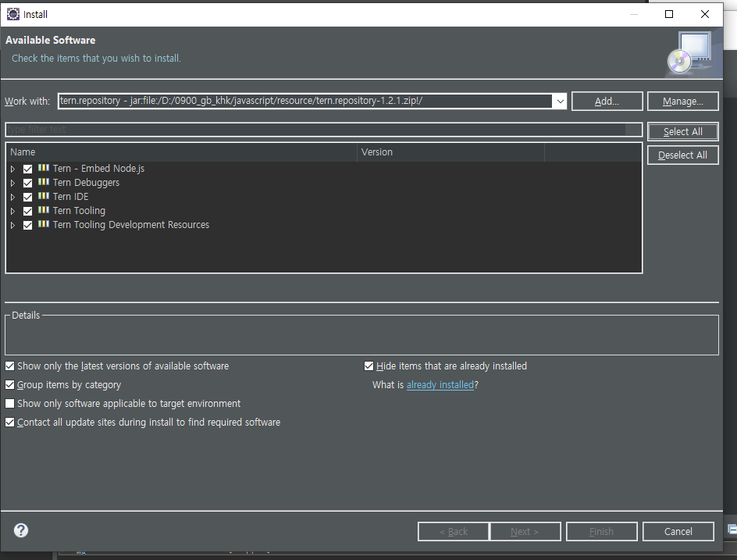Click the Next > button
This screenshot has height=560, width=737.
point(525,531)
